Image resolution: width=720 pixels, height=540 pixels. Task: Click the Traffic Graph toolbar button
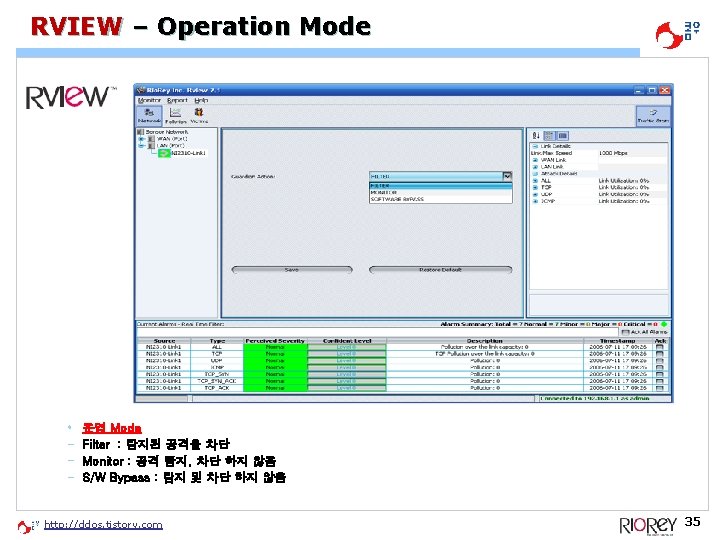653,115
